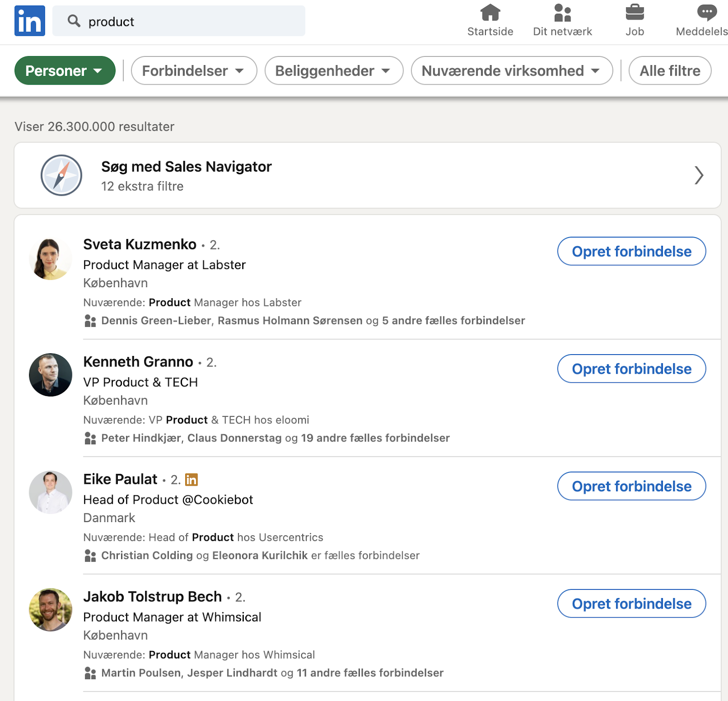Open Eike Paulat's profile name link
This screenshot has height=701, width=728.
point(120,479)
